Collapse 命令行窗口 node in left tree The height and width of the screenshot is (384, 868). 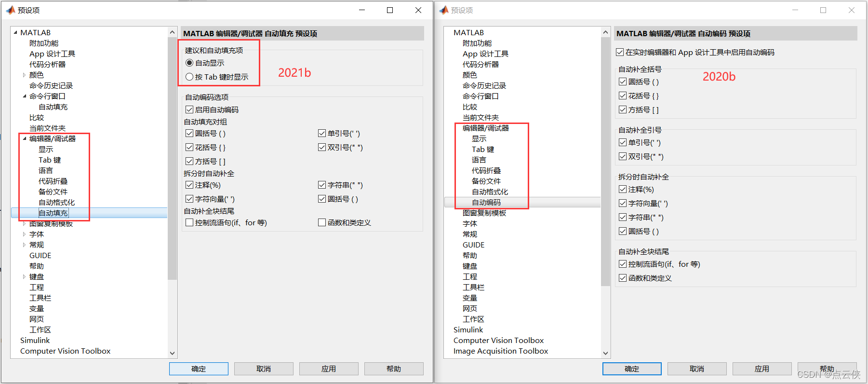pos(24,96)
